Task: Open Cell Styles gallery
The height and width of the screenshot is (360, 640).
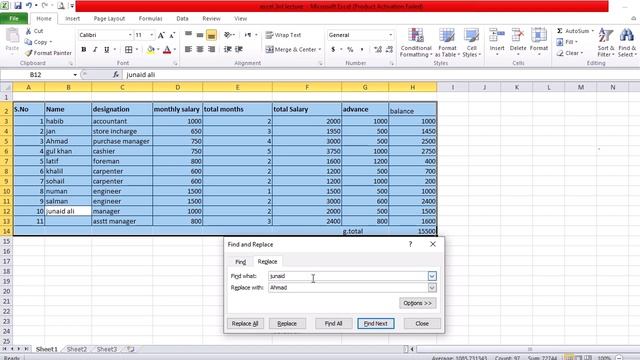Action: (x=471, y=42)
